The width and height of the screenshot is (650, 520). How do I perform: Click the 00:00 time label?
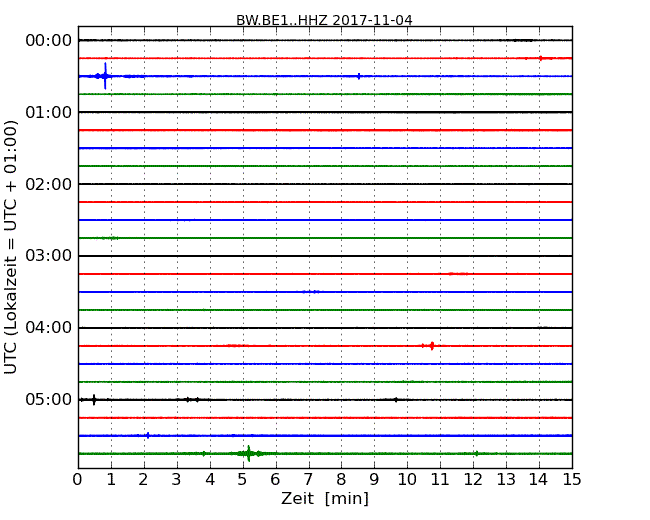tap(49, 41)
